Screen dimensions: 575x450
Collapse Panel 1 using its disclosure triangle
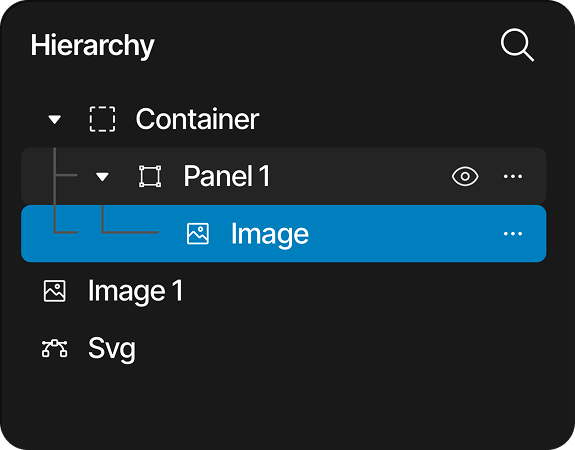pos(102,177)
